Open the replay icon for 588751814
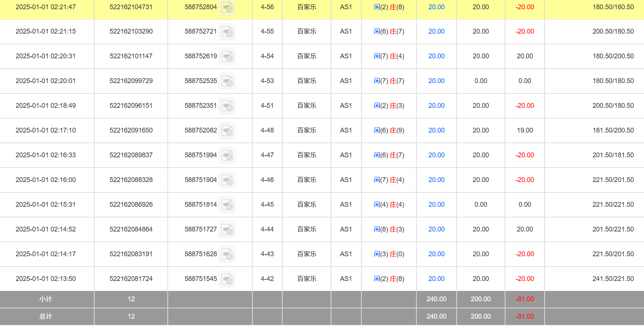The height and width of the screenshot is (326, 644). (227, 205)
